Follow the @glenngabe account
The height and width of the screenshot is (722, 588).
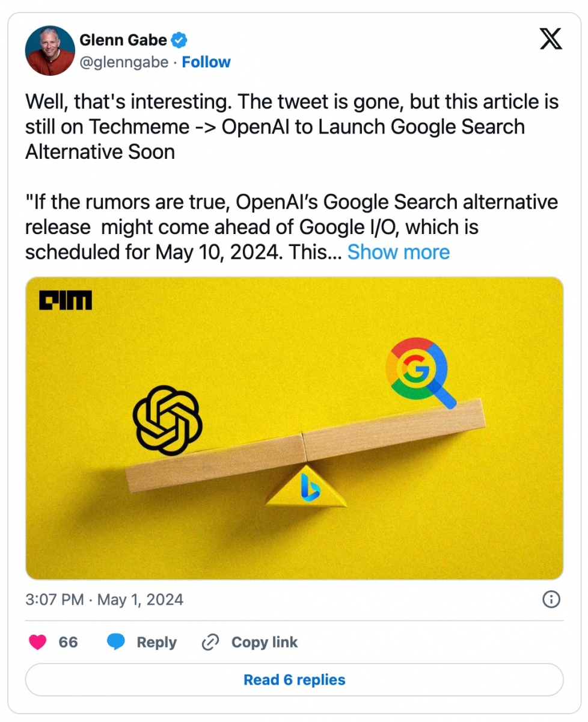pos(206,62)
